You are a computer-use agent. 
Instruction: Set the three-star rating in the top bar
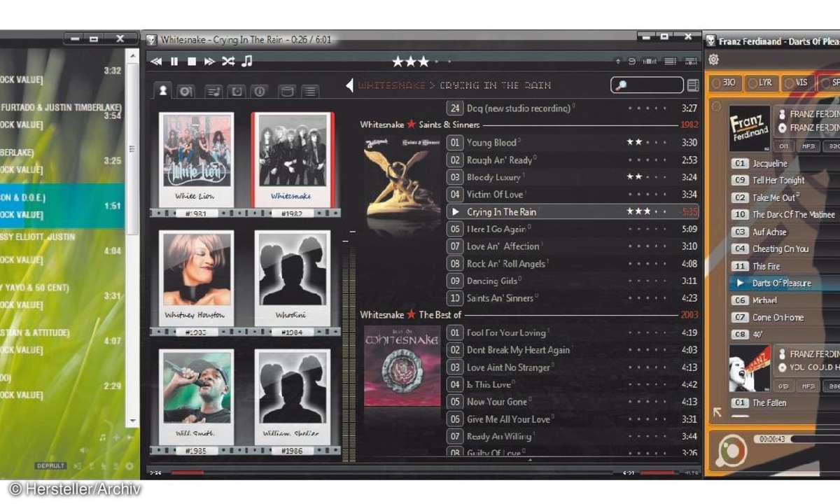[x=410, y=62]
